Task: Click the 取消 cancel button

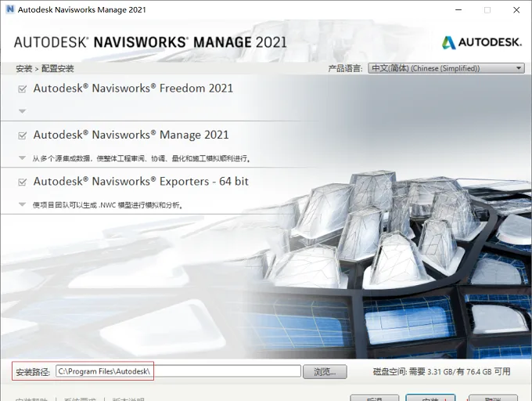Action: [x=493, y=398]
